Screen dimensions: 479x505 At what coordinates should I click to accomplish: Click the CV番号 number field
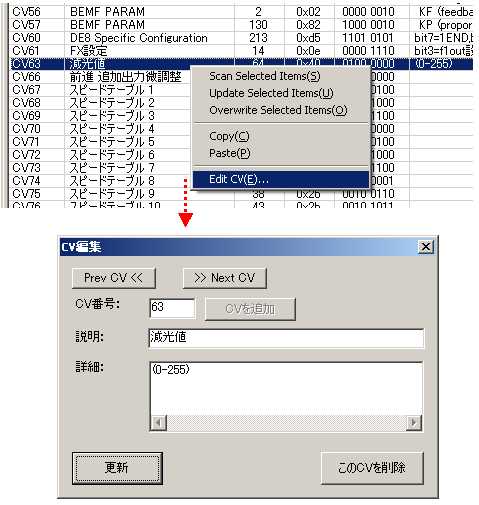click(172, 308)
